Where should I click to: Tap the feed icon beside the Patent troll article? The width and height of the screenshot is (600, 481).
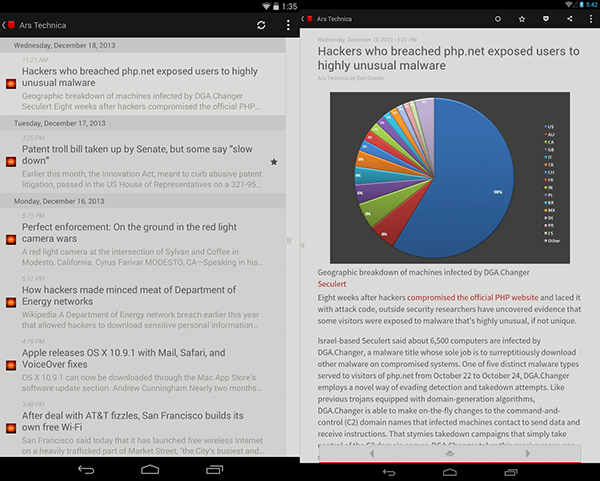pos(11,161)
